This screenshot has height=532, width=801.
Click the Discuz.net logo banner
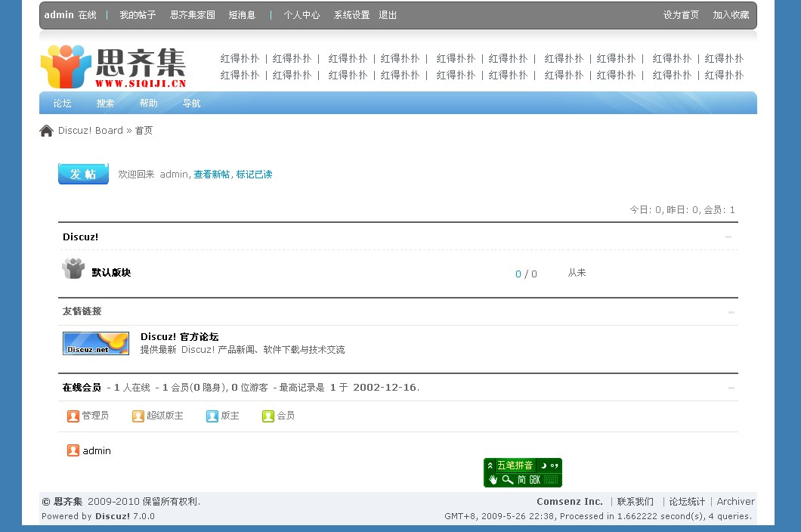(x=95, y=343)
